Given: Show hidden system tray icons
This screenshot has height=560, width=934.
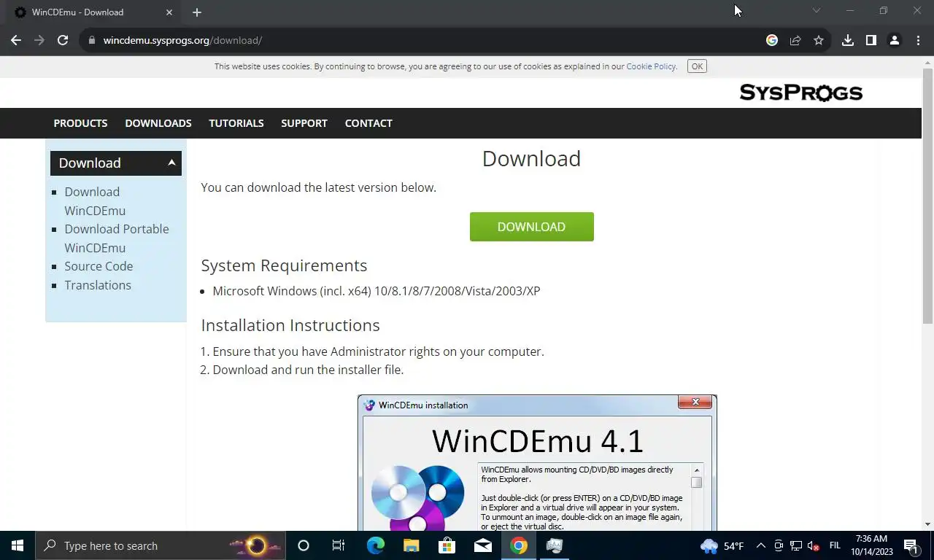Looking at the screenshot, I should pos(761,545).
